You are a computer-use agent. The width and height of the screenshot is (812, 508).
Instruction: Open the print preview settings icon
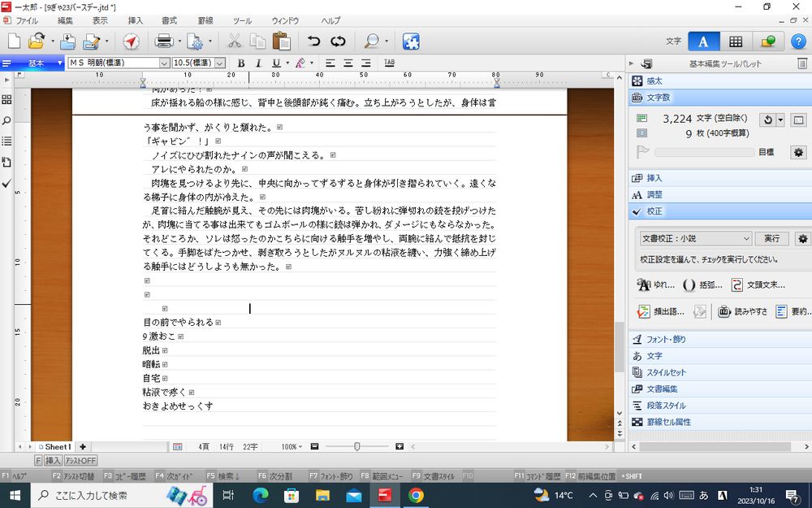(195, 41)
